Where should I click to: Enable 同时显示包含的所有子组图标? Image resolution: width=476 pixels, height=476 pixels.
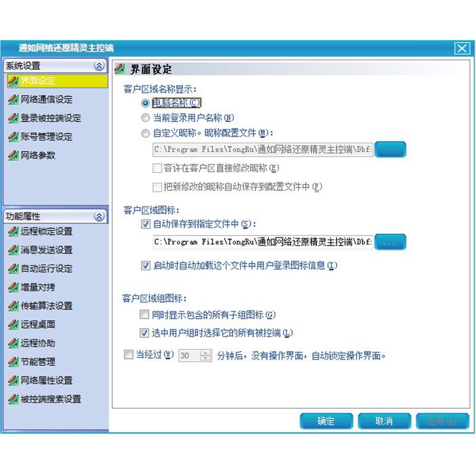click(144, 314)
